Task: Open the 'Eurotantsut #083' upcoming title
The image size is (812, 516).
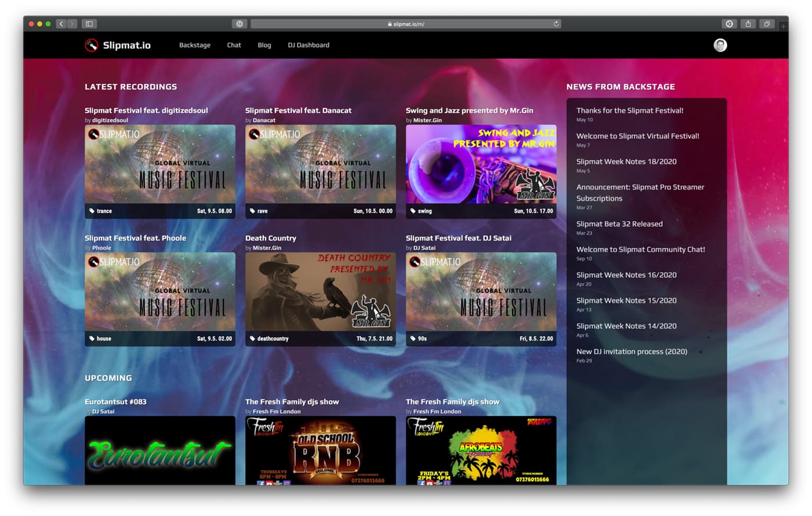Action: click(x=115, y=402)
